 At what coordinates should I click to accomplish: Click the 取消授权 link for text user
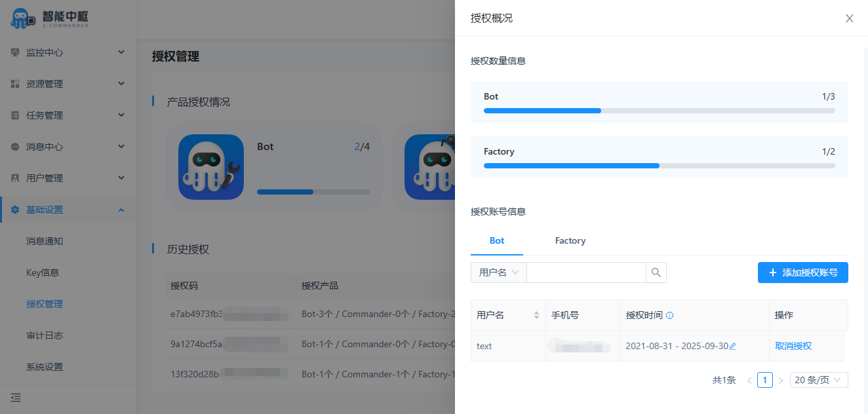(x=793, y=346)
